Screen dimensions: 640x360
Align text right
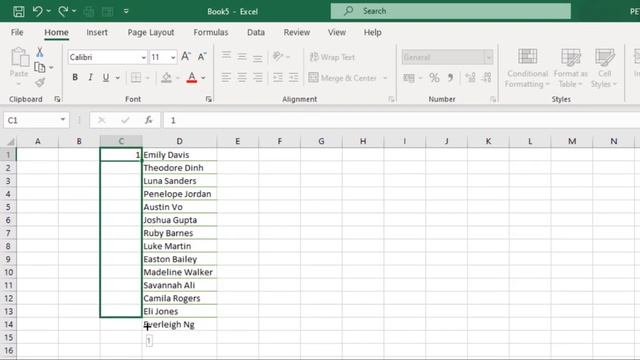[258, 77]
